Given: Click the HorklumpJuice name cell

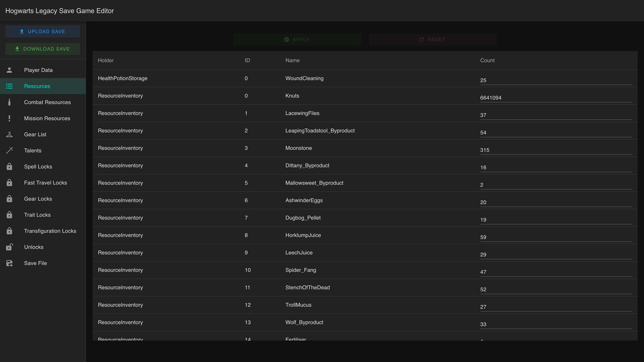Looking at the screenshot, I should 303,235.
